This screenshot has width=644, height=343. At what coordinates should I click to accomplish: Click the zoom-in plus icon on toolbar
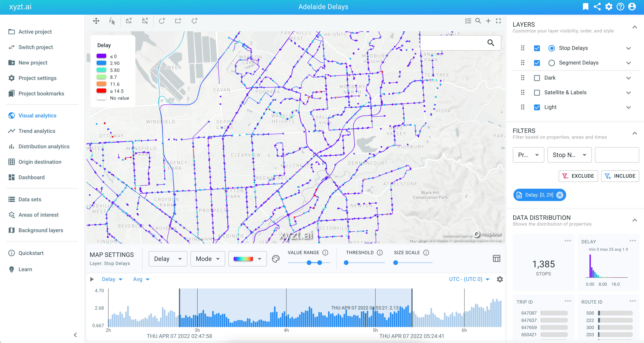pos(489,21)
